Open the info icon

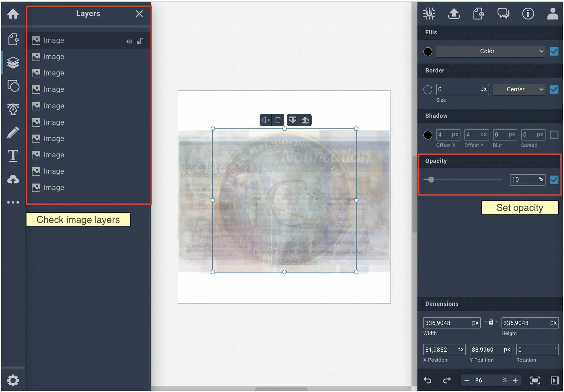click(x=528, y=14)
